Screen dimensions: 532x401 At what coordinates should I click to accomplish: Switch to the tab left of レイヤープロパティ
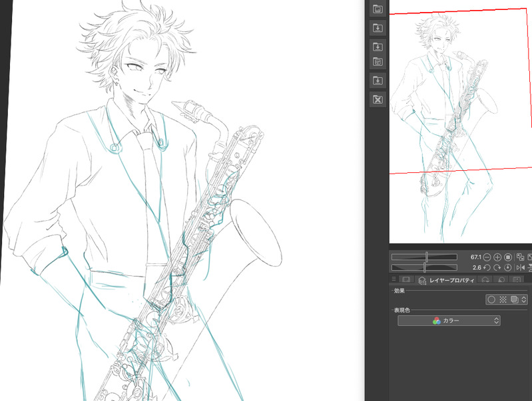pyautogui.click(x=405, y=281)
